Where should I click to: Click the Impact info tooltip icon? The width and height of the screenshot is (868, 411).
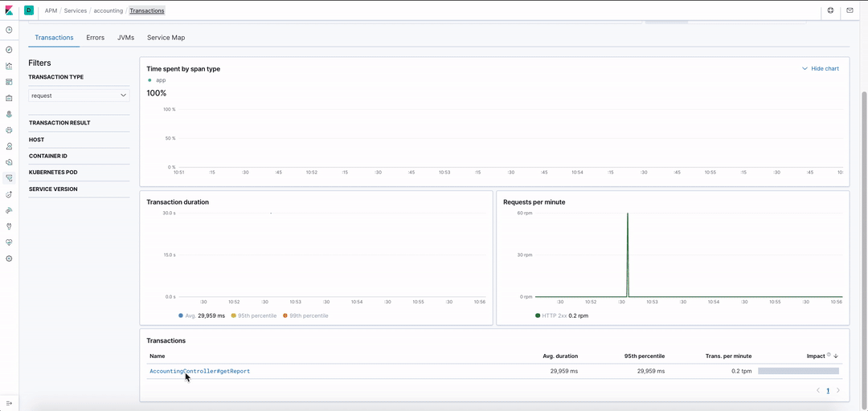[829, 355]
